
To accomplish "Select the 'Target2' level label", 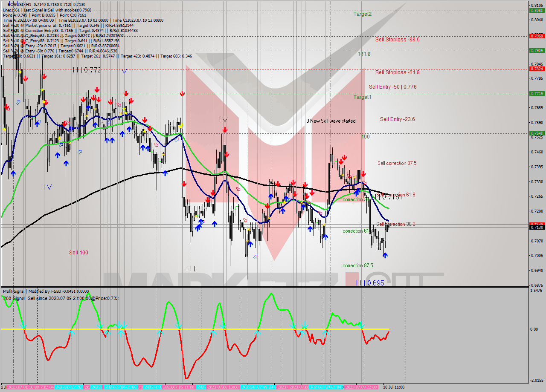I will click(362, 14).
